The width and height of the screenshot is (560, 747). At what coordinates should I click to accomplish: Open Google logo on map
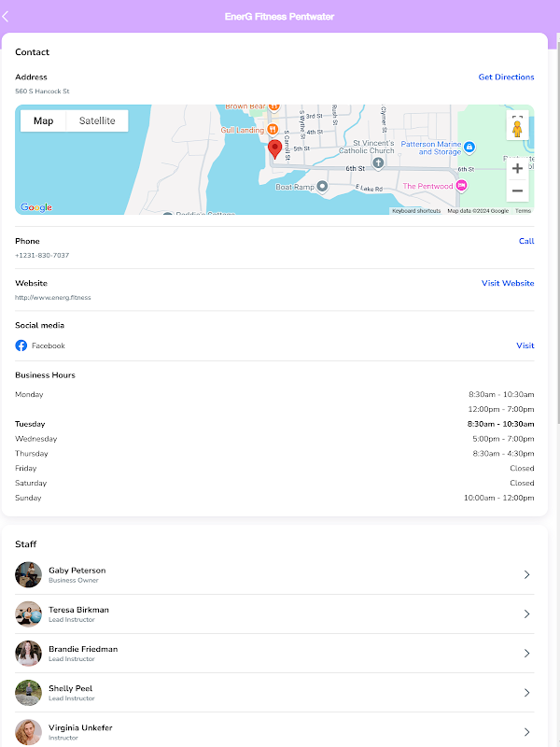point(36,207)
